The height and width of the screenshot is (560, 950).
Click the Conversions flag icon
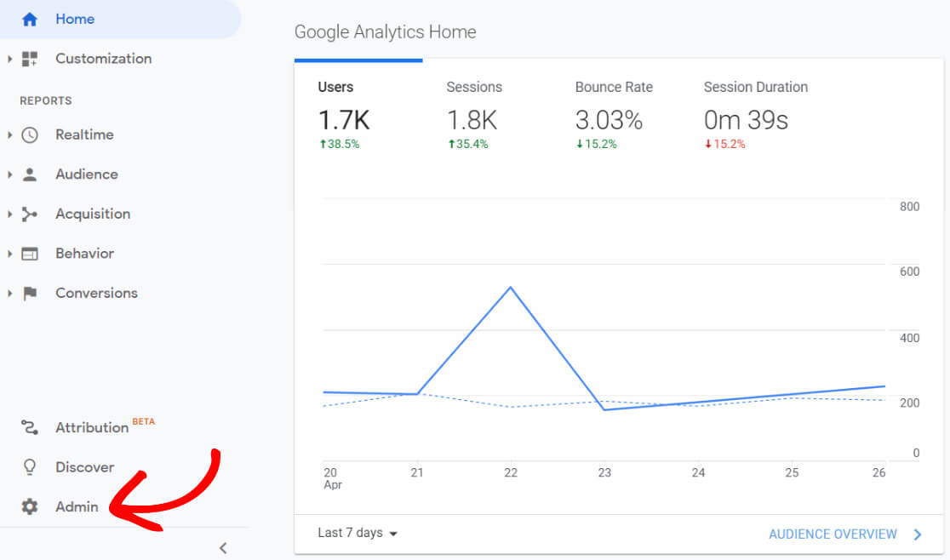coord(29,293)
